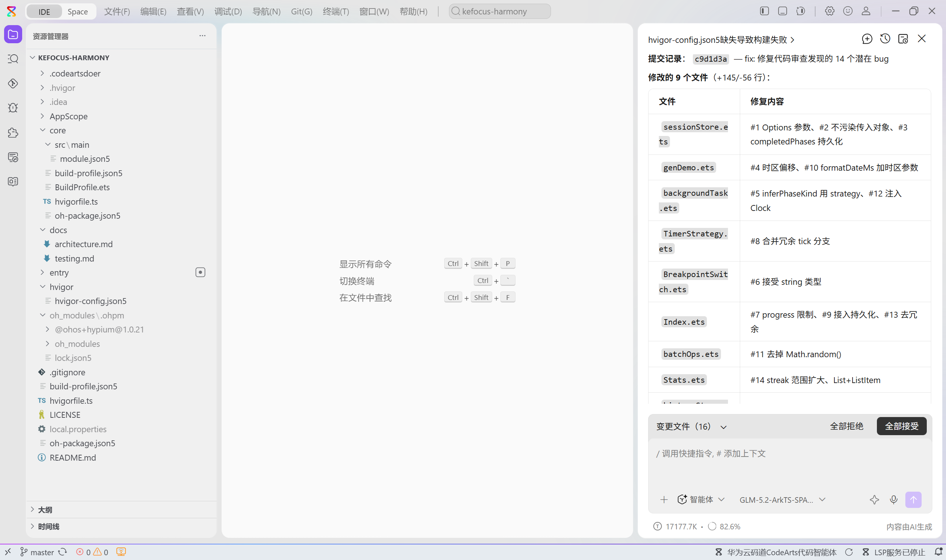This screenshot has height=560, width=946.
Task: Open the Search view in activity bar
Action: [13, 59]
